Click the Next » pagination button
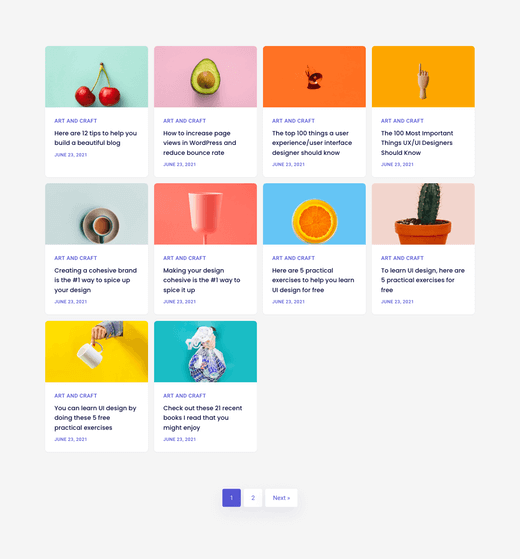Viewport: 520px width, 559px height. (x=281, y=498)
